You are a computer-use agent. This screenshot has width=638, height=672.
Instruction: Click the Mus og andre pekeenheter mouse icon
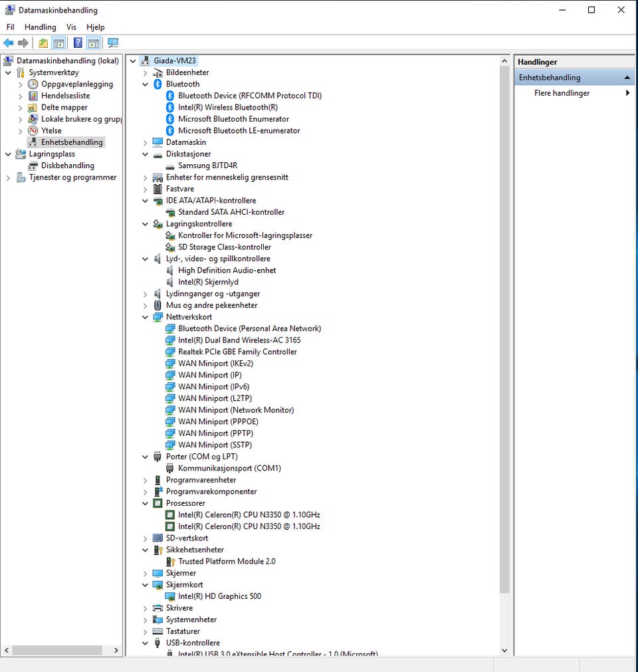pyautogui.click(x=158, y=305)
